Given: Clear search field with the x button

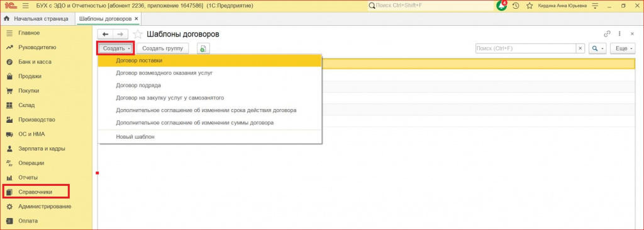Looking at the screenshot, I should point(580,49).
